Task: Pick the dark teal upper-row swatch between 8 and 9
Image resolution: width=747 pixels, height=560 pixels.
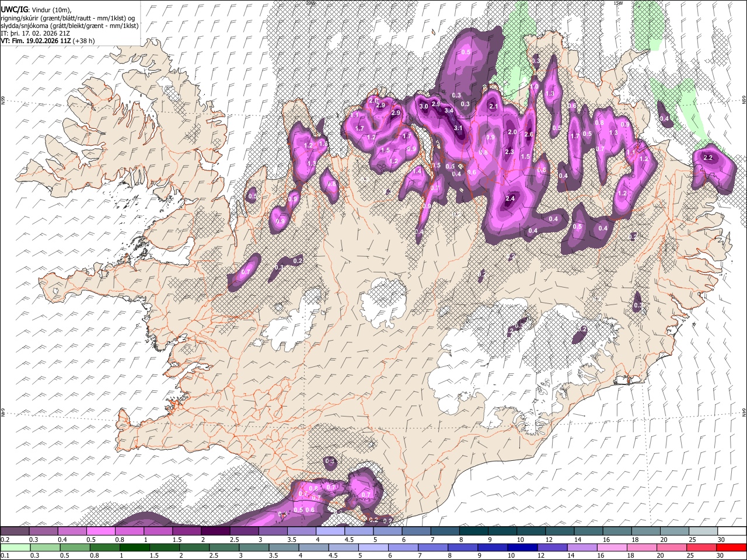Action: [473, 531]
